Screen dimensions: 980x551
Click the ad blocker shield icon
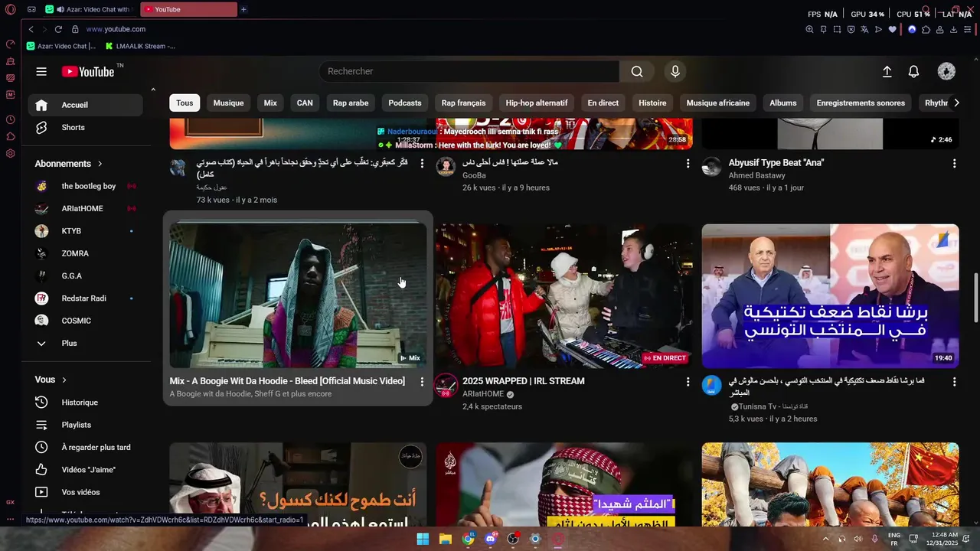pos(851,29)
